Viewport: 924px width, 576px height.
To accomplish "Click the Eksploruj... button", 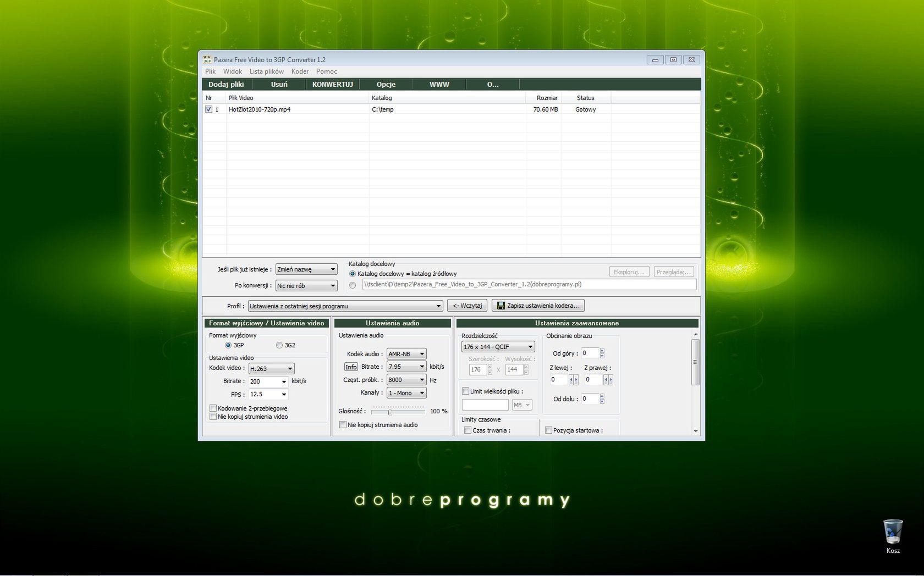I will click(x=629, y=272).
